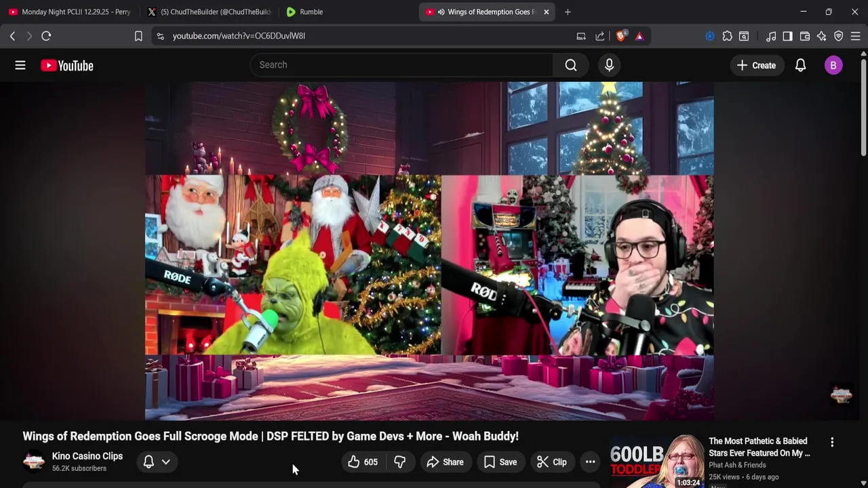This screenshot has height=488, width=868.
Task: Install or cast page icon in address bar
Action: coord(581,36)
